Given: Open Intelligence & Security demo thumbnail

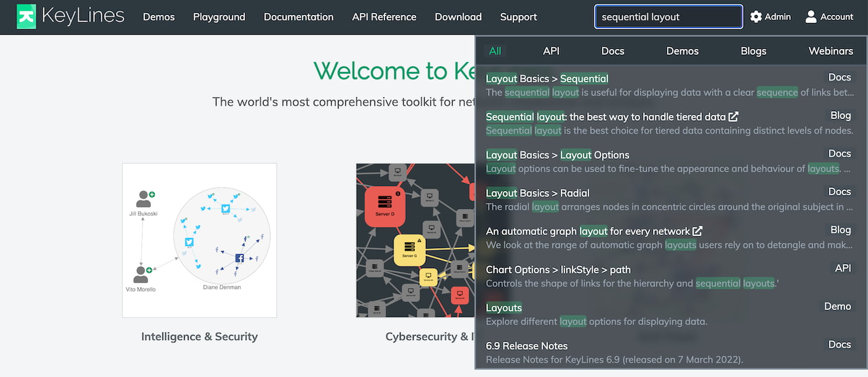Looking at the screenshot, I should (199, 241).
